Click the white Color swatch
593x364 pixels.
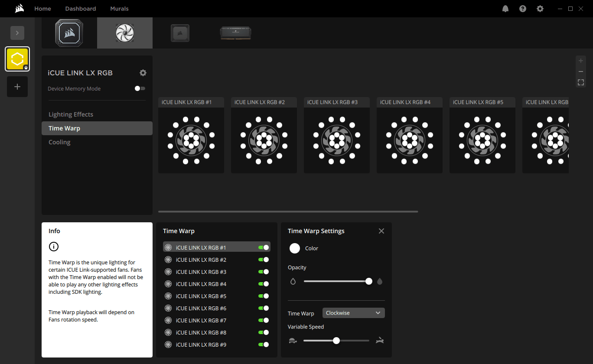pos(295,248)
